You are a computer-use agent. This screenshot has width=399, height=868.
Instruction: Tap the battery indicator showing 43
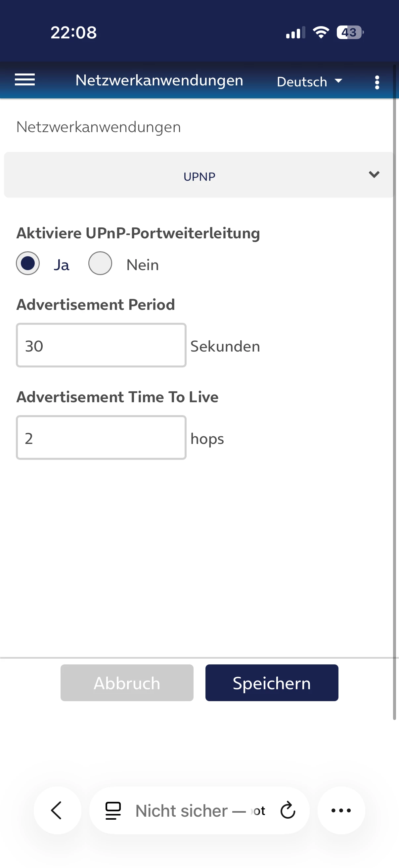coord(349,32)
